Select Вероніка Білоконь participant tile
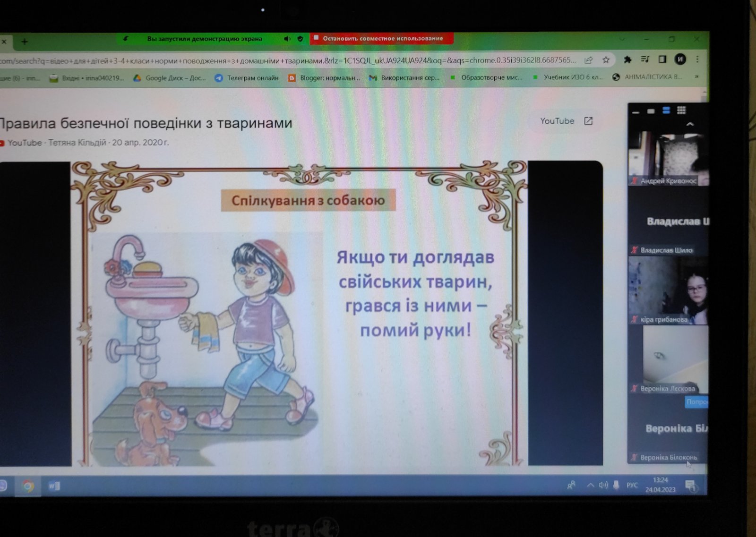Screen dimensions: 756x537 tap(668, 428)
